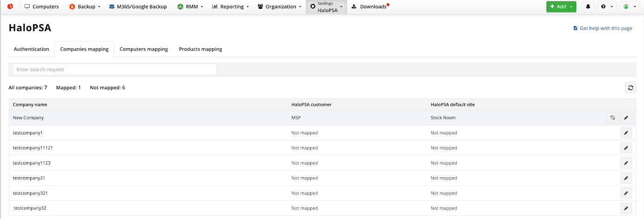644x219 pixels.
Task: Expand the Reporting dropdown menu
Action: tap(230, 7)
